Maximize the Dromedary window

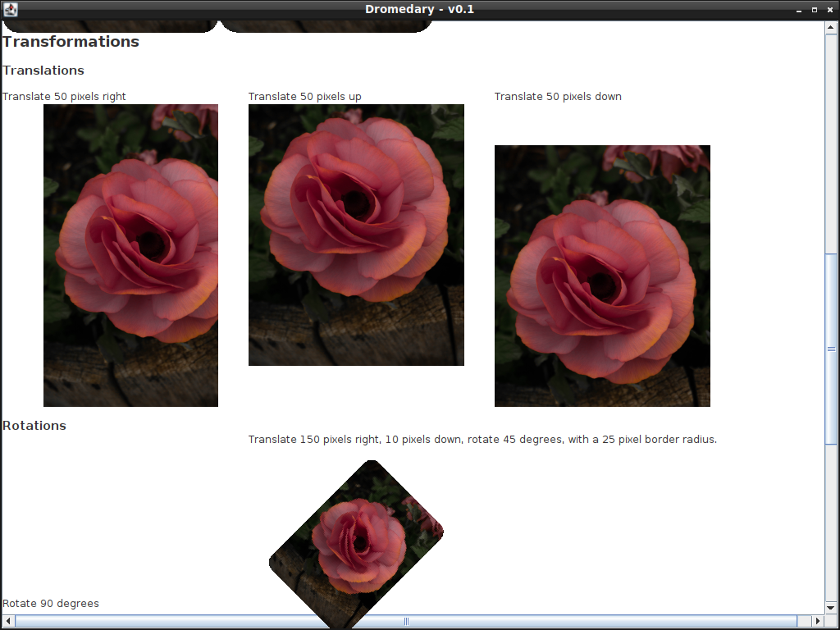click(x=815, y=10)
